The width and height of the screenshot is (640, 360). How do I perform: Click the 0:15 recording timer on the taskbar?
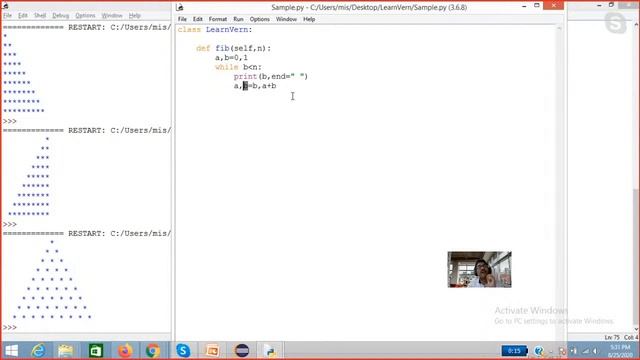tap(514, 351)
